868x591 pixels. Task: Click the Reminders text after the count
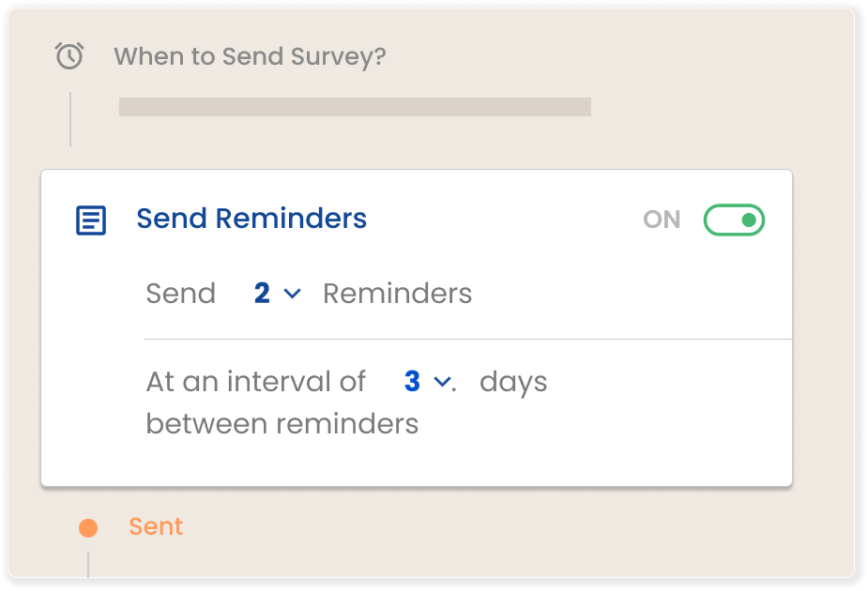click(398, 294)
